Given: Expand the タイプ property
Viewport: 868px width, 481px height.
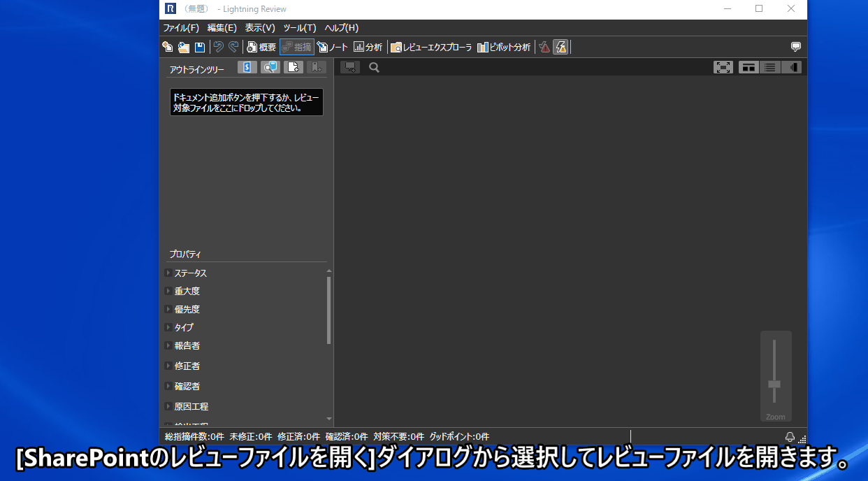Looking at the screenshot, I should pos(168,327).
